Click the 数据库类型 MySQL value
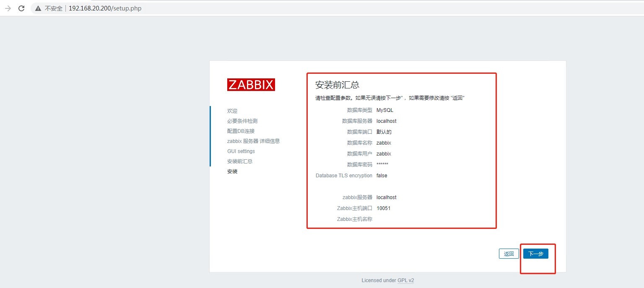The width and height of the screenshot is (644, 288). pos(384,110)
